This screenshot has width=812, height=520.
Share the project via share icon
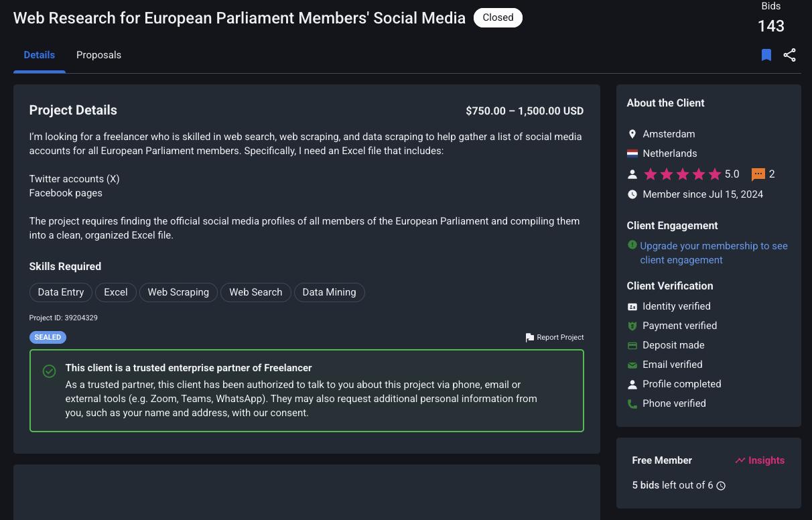point(790,55)
